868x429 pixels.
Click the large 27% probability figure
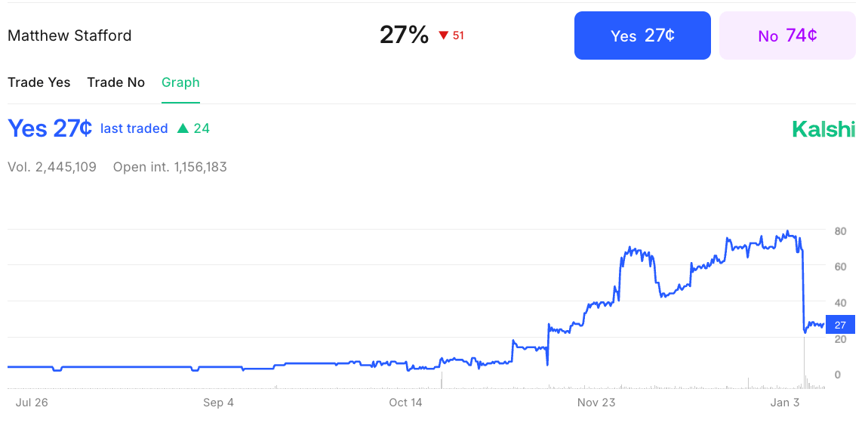click(404, 35)
